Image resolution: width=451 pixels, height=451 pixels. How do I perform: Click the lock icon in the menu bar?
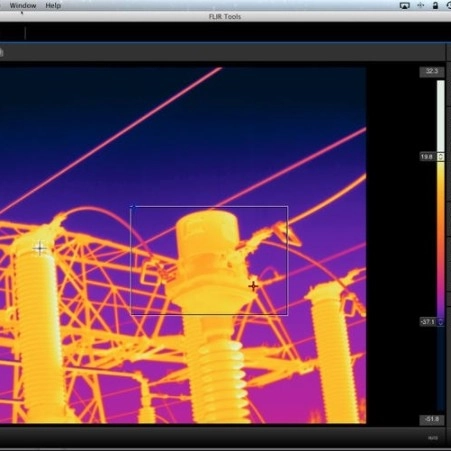pyautogui.click(x=435, y=5)
